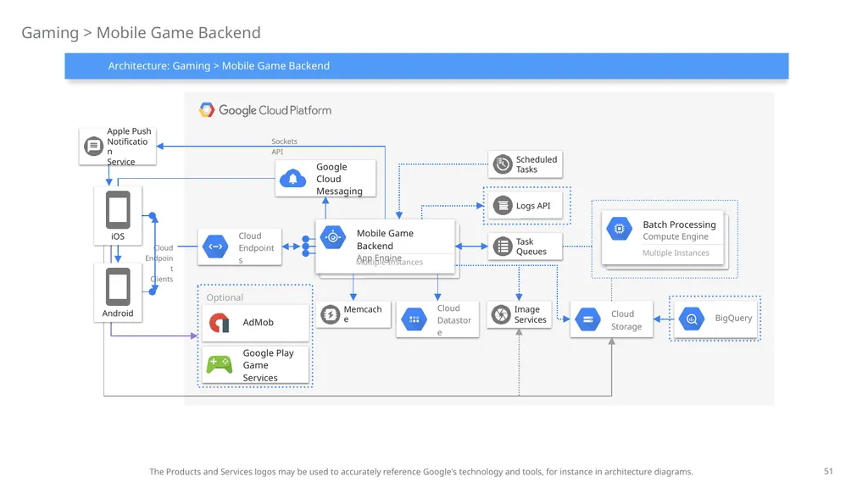Click the Scheduled Tasks clock icon
The image size is (868, 488).
503,164
